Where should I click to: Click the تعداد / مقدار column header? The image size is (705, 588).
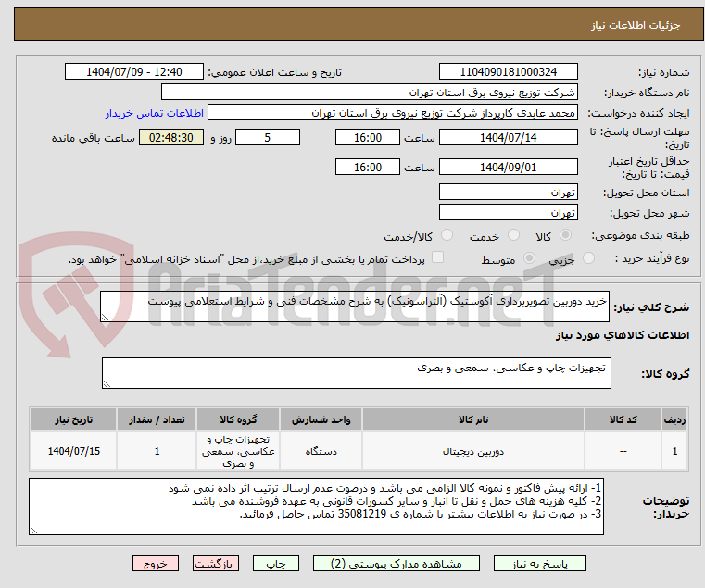157,419
